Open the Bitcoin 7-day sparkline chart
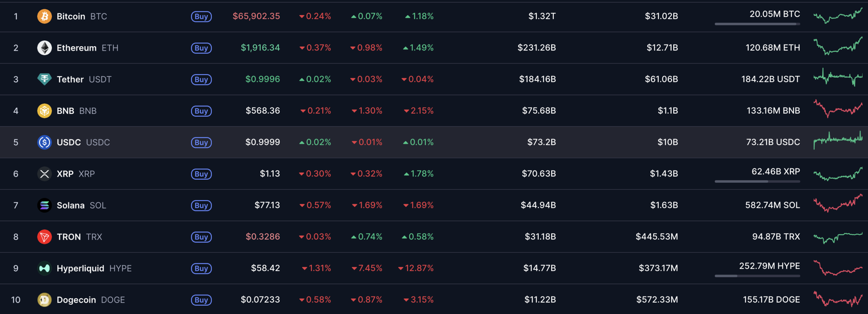The height and width of the screenshot is (314, 868). point(838,16)
